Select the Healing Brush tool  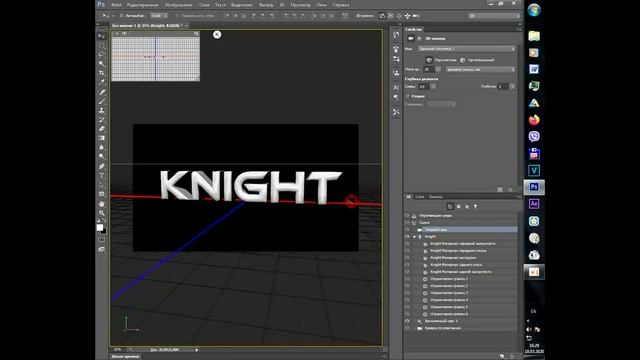[x=102, y=92]
